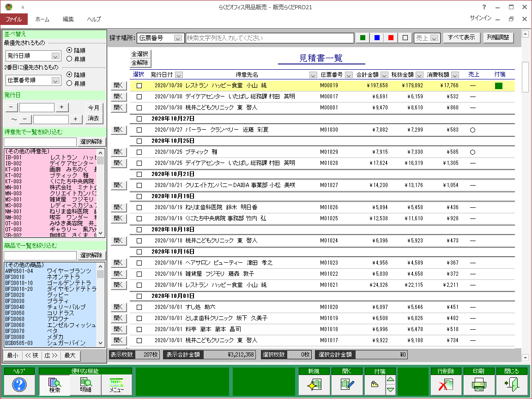Viewport: 532px width, 399px height.
Task: Open the 売上 filter dropdown
Action: tap(434, 38)
